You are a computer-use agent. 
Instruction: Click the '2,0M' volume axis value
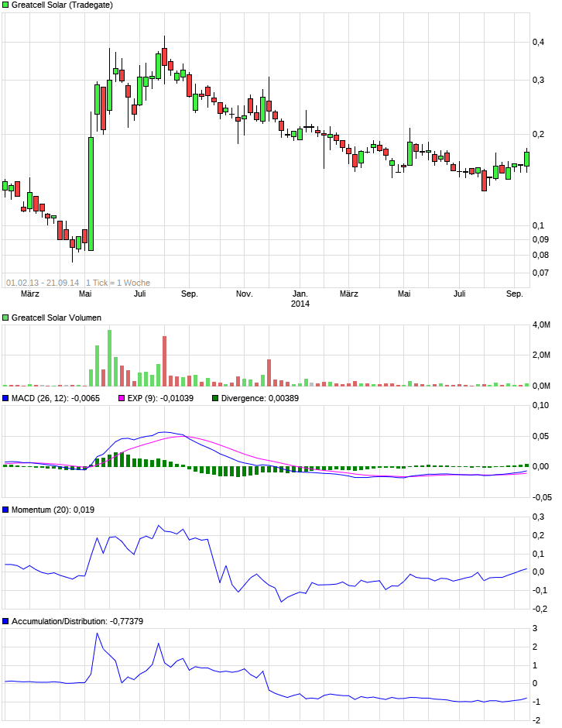click(541, 355)
